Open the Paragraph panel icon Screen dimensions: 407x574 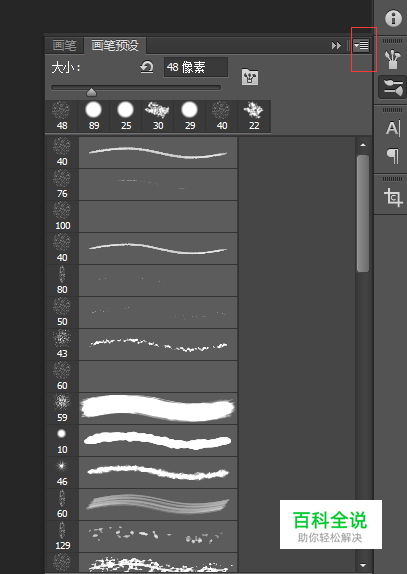[x=393, y=156]
